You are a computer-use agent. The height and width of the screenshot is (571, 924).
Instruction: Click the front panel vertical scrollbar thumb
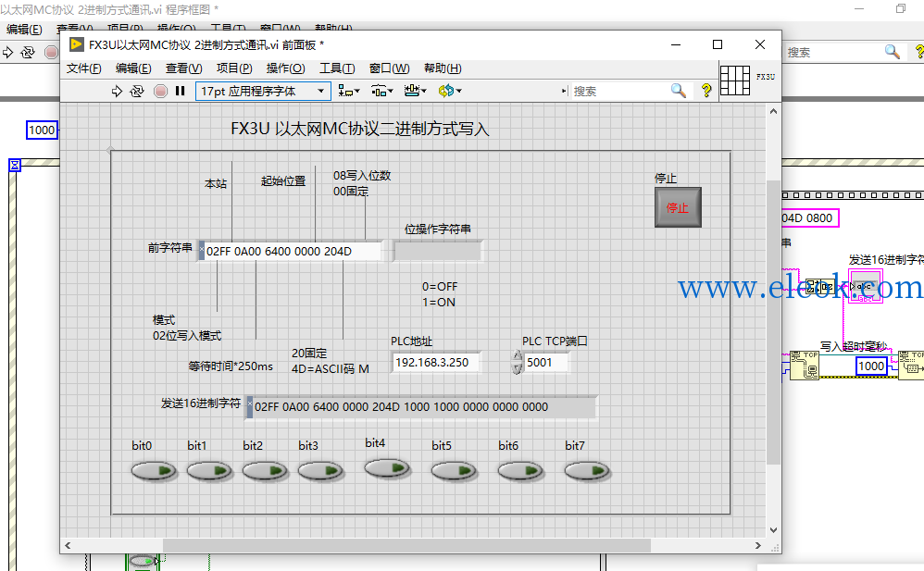point(773,322)
